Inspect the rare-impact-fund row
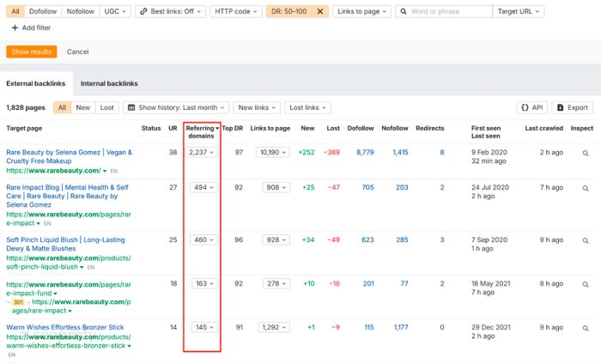Screen dimensions: 601x364 (x=586, y=284)
